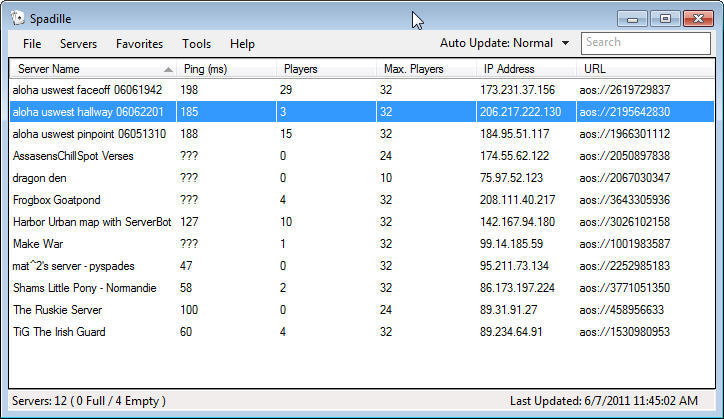Click the Spadille app icon in title bar
The height and width of the screenshot is (419, 724).
click(x=18, y=18)
